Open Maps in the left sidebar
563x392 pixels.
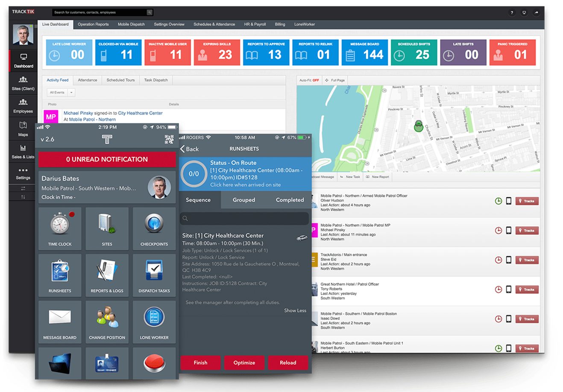tap(23, 129)
